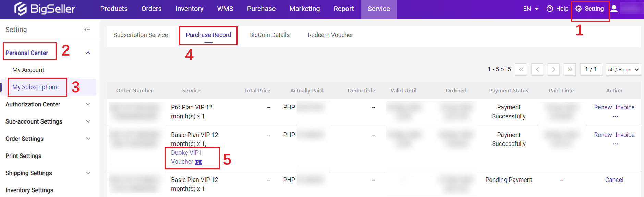644x197 pixels.
Task: Open the Redeem Voucher tab
Action: (330, 35)
